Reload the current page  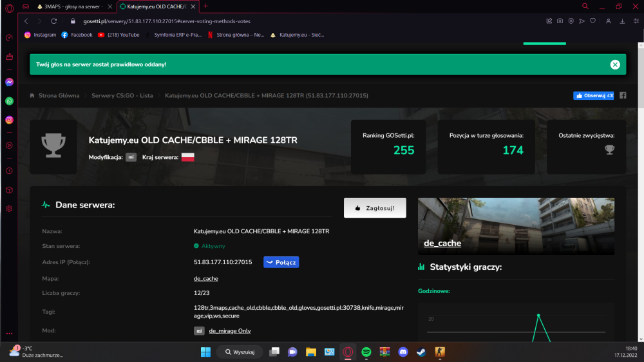tap(54, 21)
